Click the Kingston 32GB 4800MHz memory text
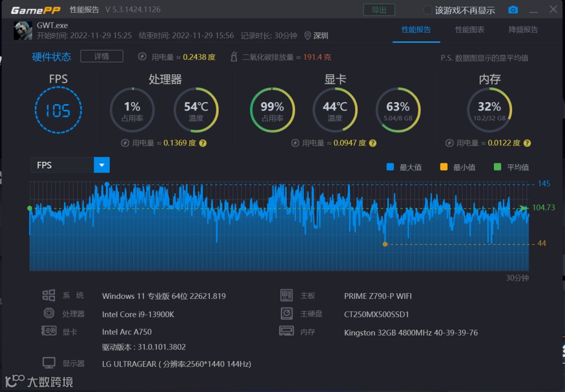565x392 pixels. (411, 332)
